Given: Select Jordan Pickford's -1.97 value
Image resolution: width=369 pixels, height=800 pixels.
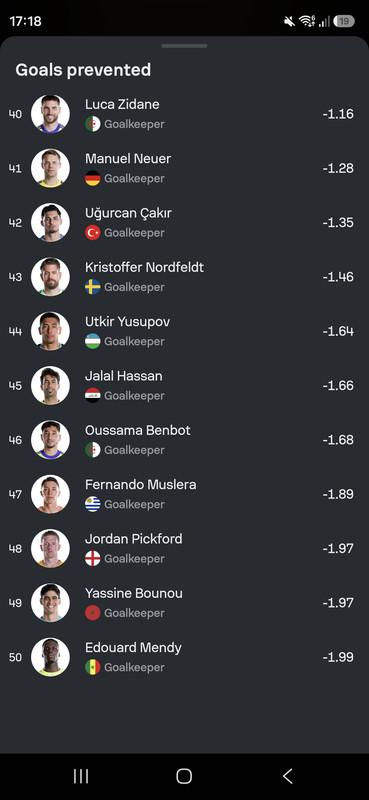Looking at the screenshot, I should pos(338,548).
